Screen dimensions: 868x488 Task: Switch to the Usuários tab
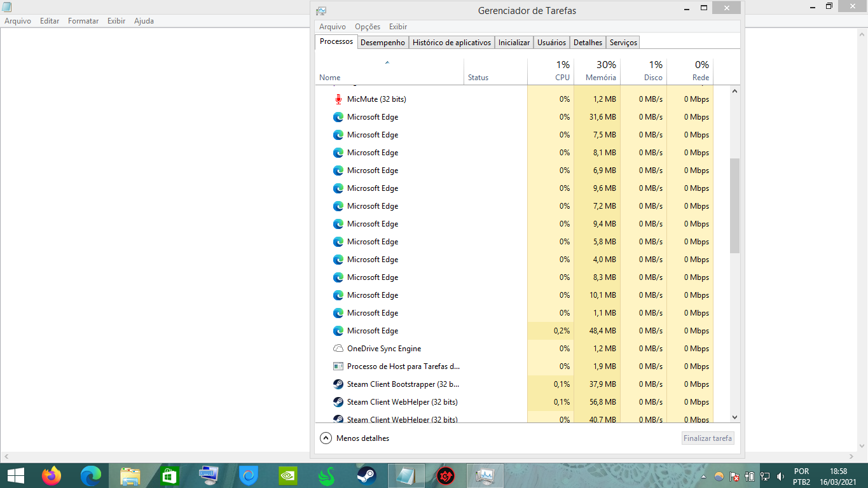pyautogui.click(x=551, y=43)
